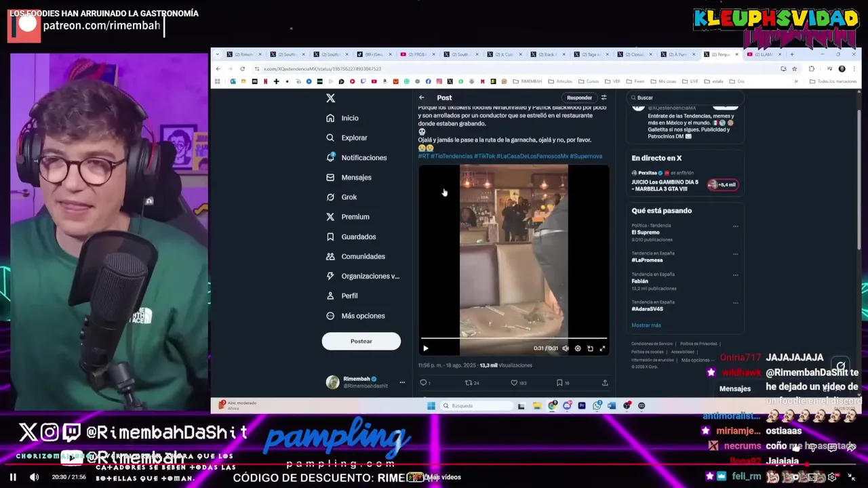Open Rimembah account switcher dots
The height and width of the screenshot is (488, 868).
[x=402, y=382]
